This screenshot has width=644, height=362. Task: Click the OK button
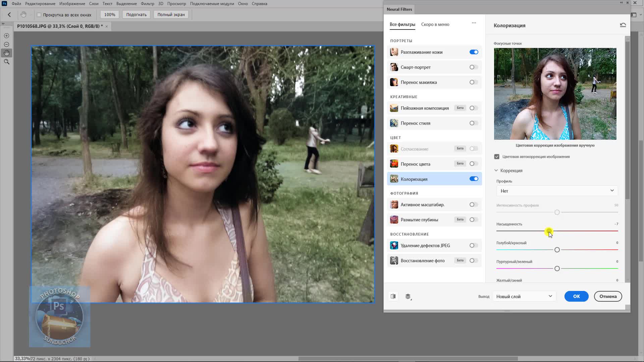point(576,296)
